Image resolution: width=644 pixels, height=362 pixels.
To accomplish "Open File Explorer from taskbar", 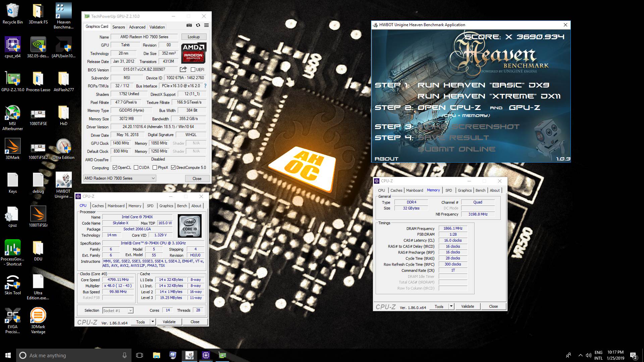I will 156,355.
